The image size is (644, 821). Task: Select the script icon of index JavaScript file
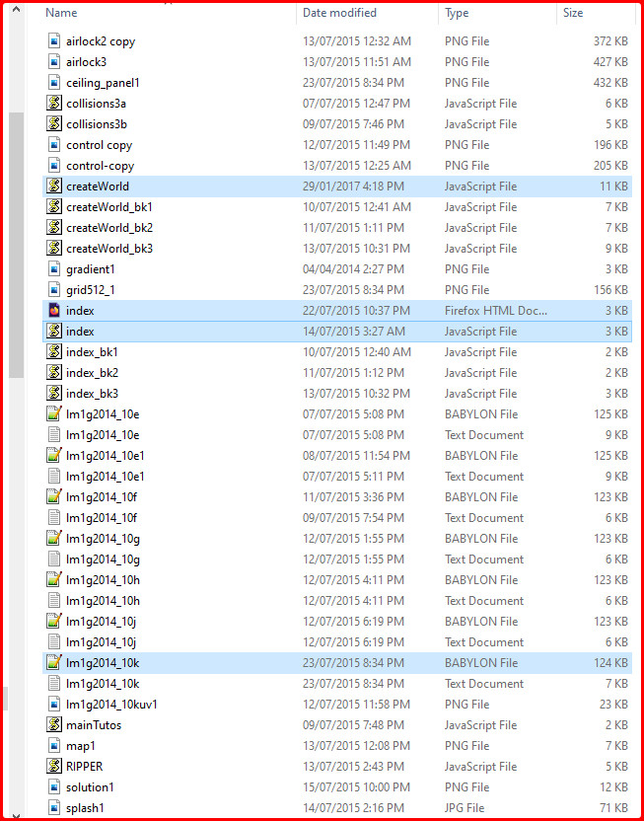click(x=54, y=332)
